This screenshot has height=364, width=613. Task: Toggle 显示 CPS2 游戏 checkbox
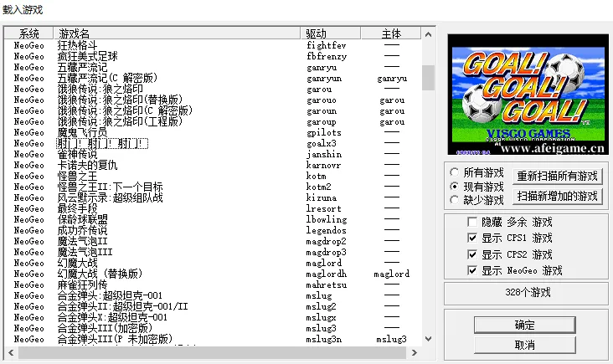473,254
